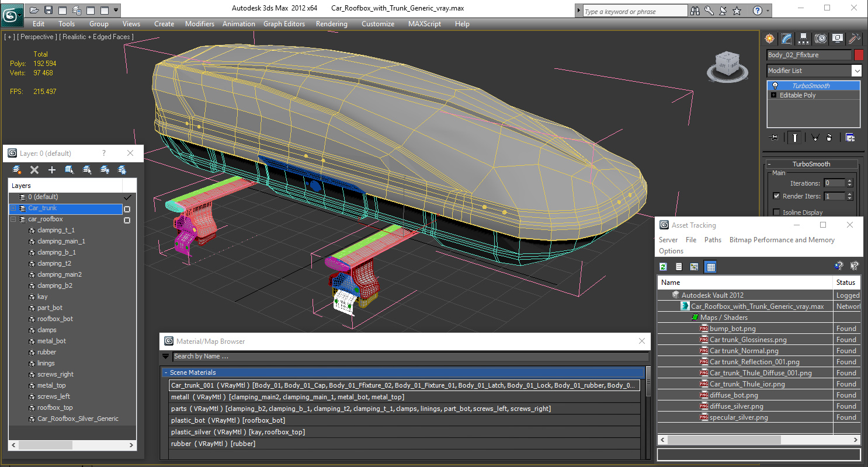Click the Search by Name field

[x=410, y=356]
